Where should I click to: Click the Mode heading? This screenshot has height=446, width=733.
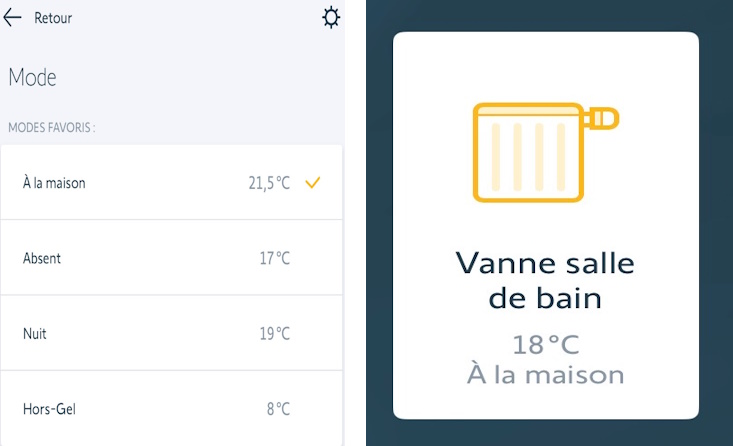point(32,77)
